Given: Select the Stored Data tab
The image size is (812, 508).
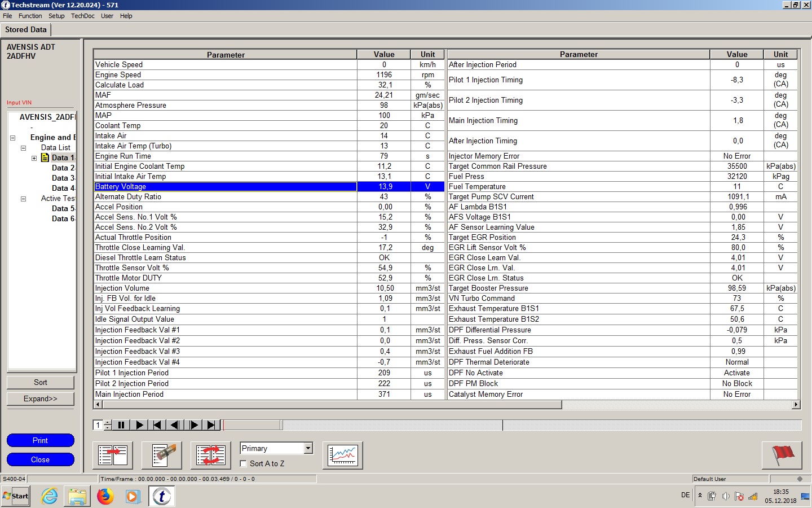Looking at the screenshot, I should tap(26, 29).
